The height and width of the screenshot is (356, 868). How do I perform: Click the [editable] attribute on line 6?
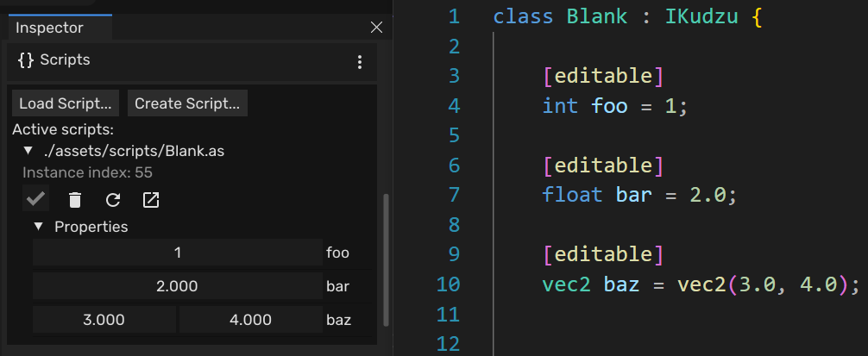603,166
